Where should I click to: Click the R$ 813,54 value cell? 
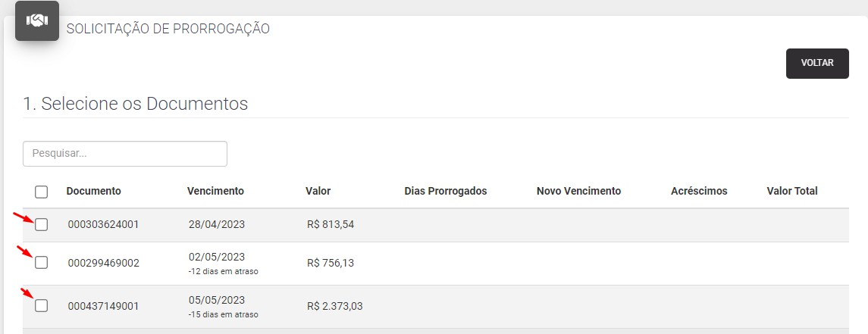pyautogui.click(x=331, y=224)
